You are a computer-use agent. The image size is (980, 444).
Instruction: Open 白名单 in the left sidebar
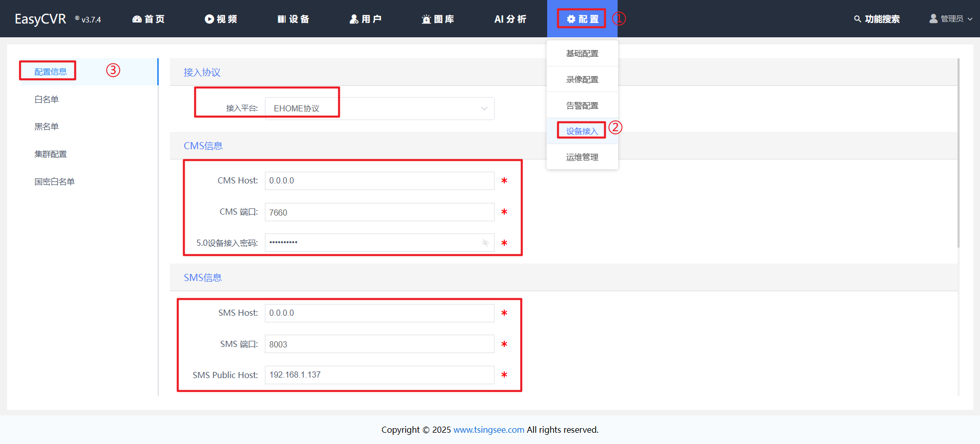[46, 99]
